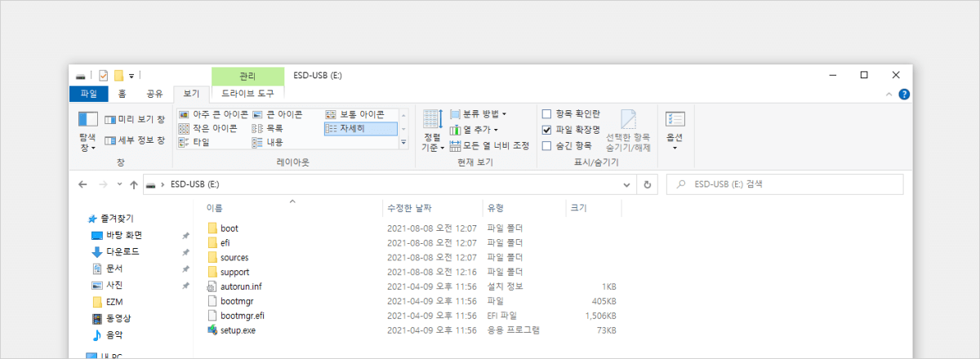Open the address bar history dropdown
The height and width of the screenshot is (359, 980).
(x=628, y=184)
